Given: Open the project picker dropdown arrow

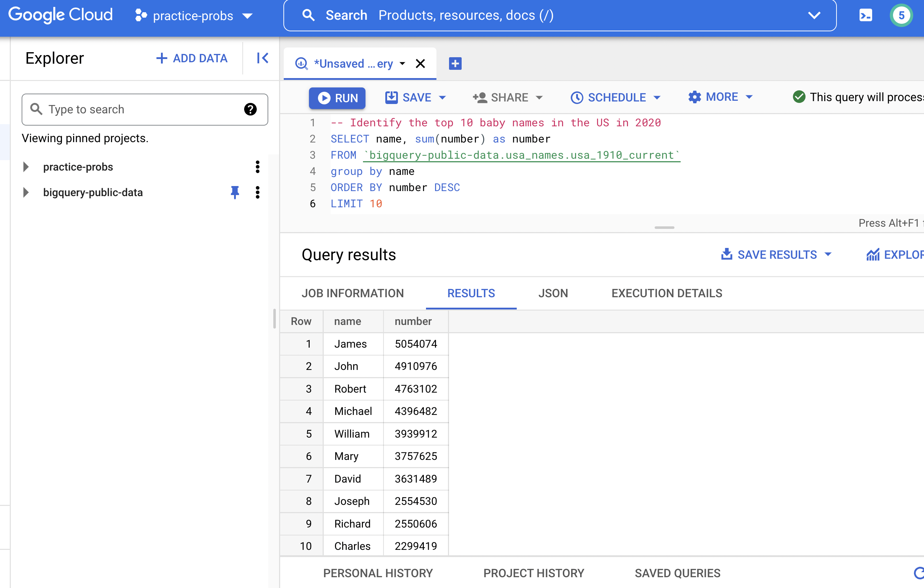Looking at the screenshot, I should pos(247,16).
